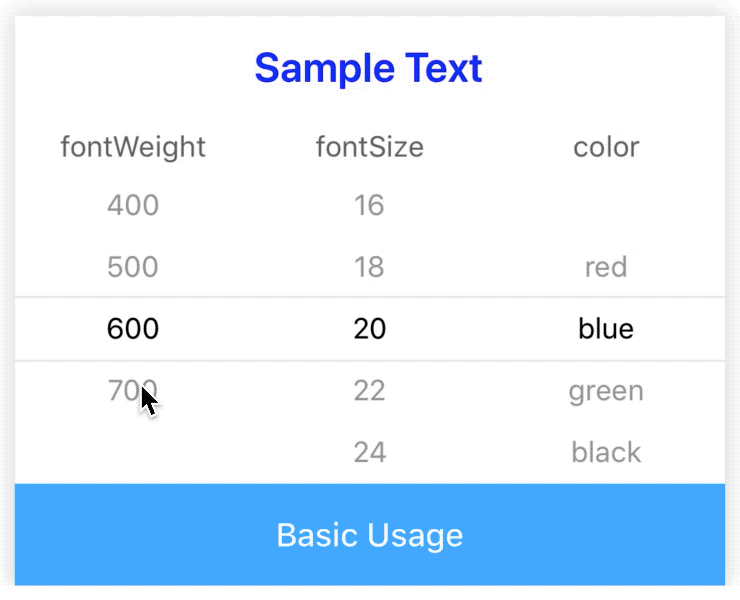740x600 pixels.
Task: Select the black color option
Action: click(606, 452)
